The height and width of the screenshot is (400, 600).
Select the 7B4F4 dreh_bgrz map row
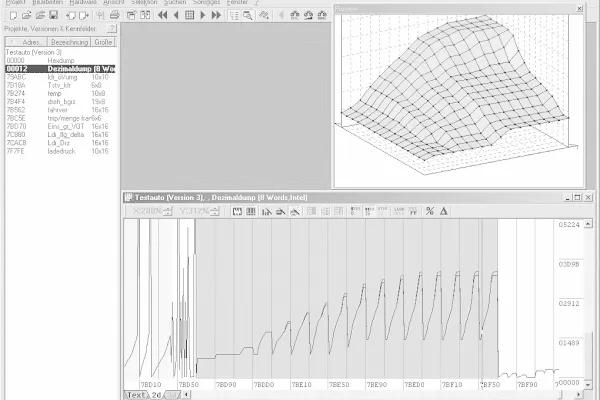[60, 102]
